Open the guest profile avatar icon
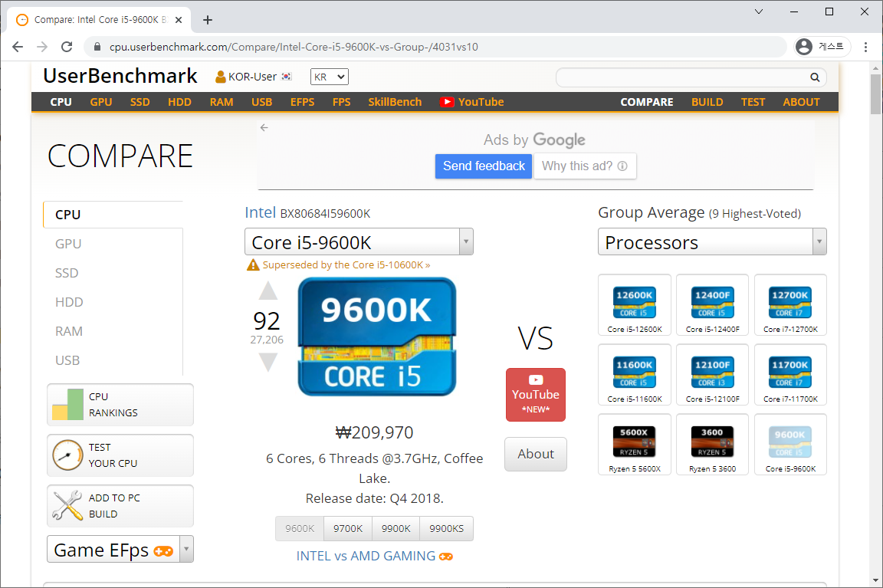This screenshot has height=588, width=883. 804,47
